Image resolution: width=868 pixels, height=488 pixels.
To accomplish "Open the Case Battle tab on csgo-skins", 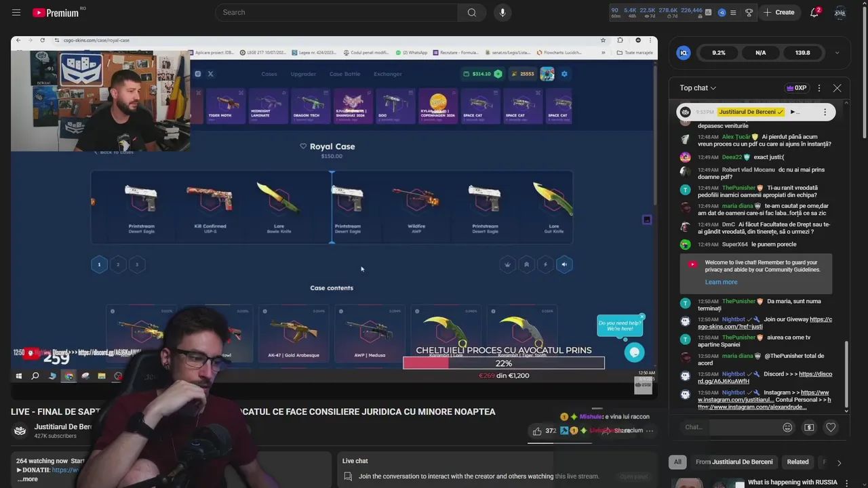I will (344, 74).
